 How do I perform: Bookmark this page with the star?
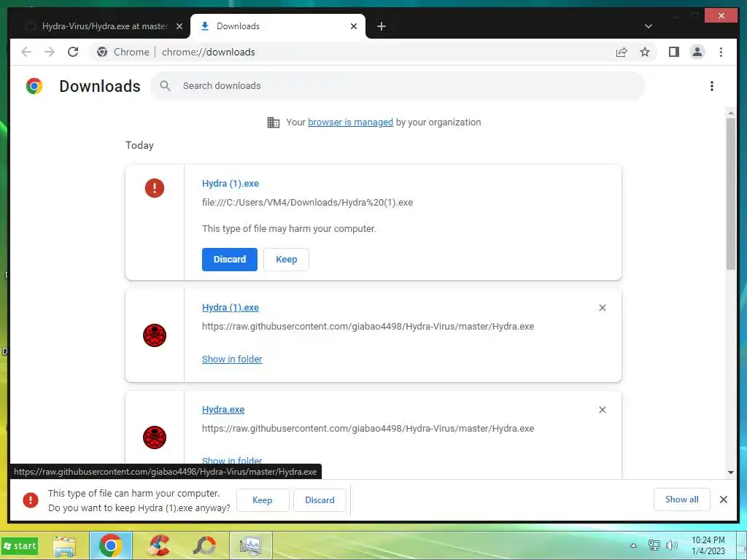[645, 52]
